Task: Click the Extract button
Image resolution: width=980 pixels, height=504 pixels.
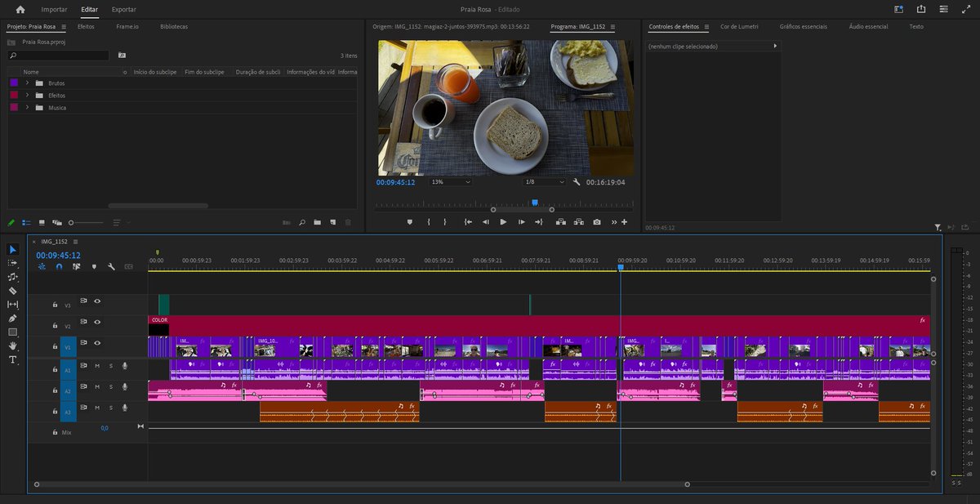Action: [579, 222]
